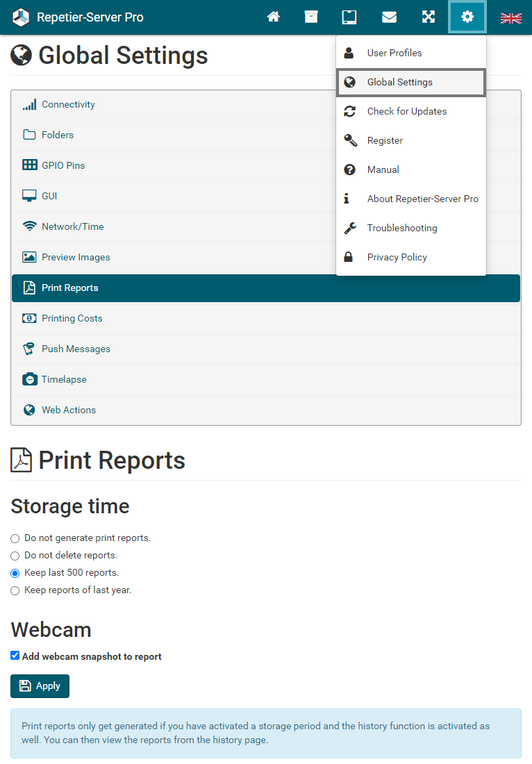The image size is (532, 764).
Task: Click the Repetier-Server Pro title text
Action: [x=90, y=17]
